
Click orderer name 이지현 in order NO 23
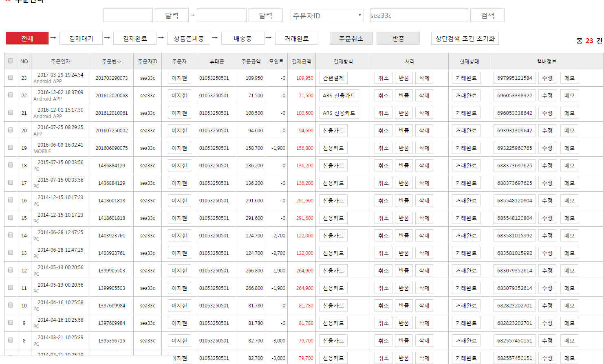coord(179,78)
